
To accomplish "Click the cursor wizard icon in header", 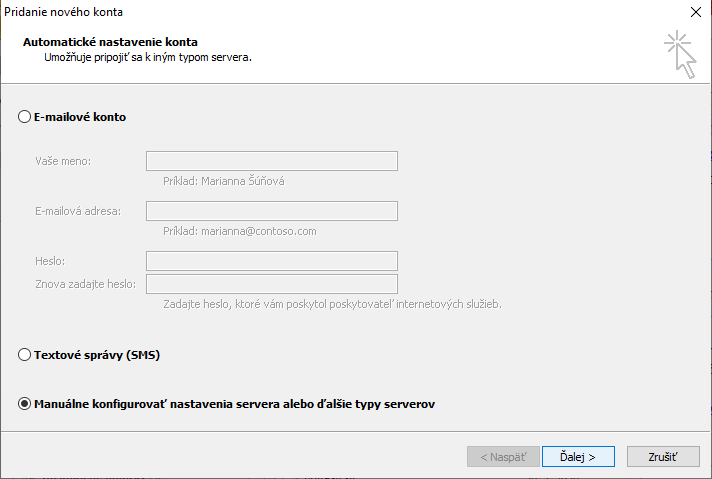I will tap(680, 54).
